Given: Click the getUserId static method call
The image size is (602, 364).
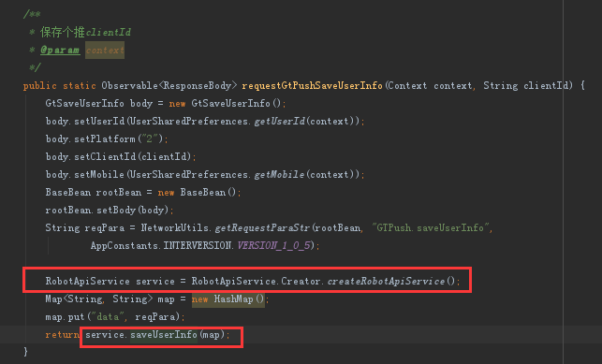Looking at the screenshot, I should tap(280, 122).
